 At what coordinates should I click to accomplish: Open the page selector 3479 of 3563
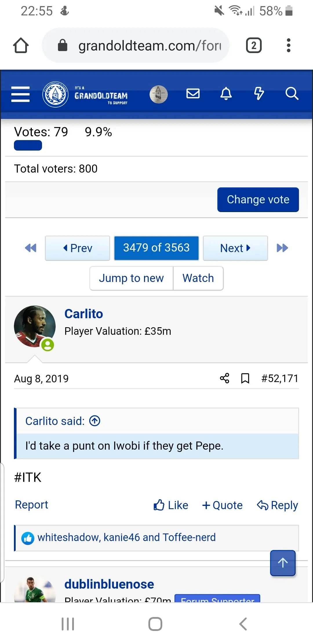[x=156, y=248]
